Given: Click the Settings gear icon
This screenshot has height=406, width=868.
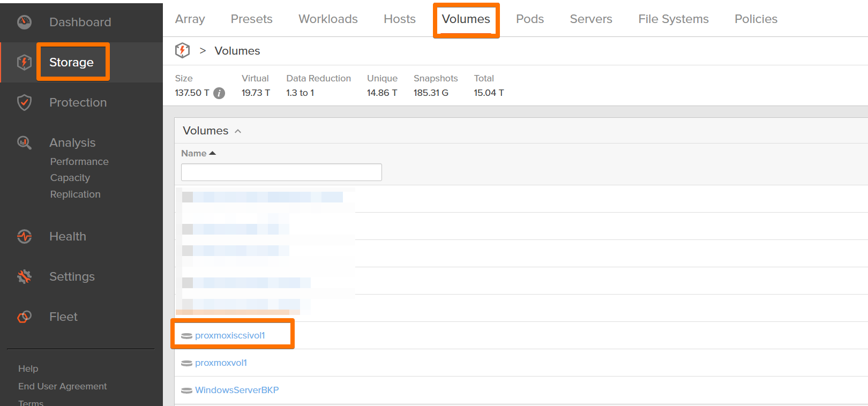Looking at the screenshot, I should [25, 276].
